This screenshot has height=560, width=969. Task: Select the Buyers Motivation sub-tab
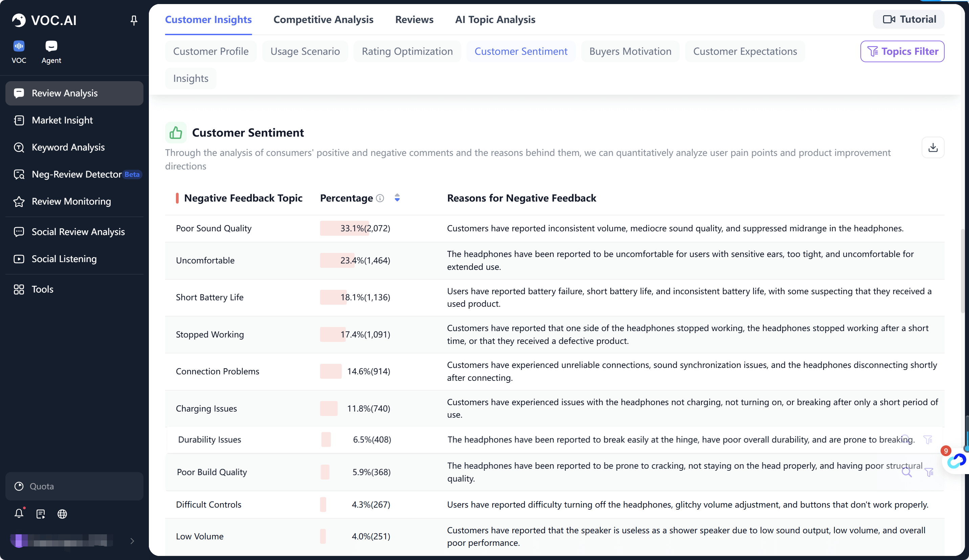(x=630, y=51)
